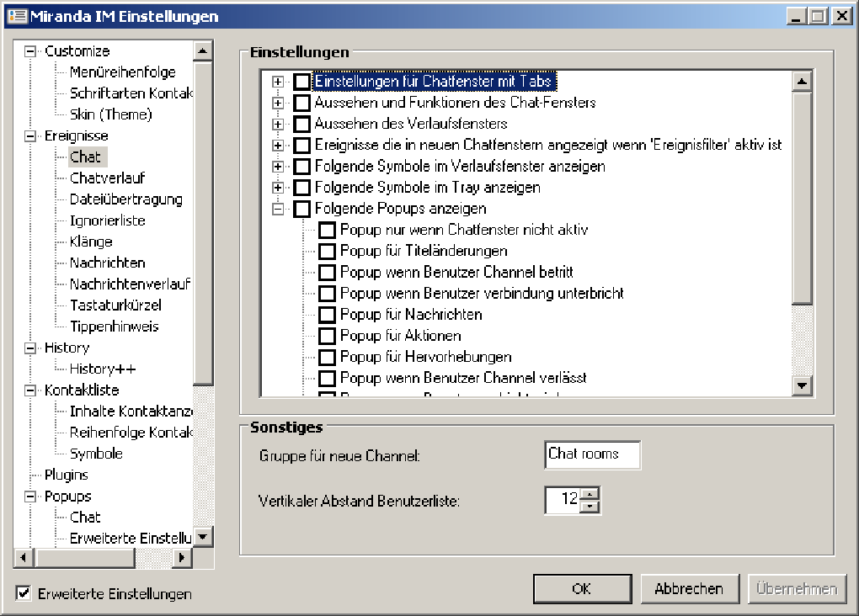Click Abbrechen to cancel
Image resolution: width=859 pixels, height=616 pixels.
689,588
